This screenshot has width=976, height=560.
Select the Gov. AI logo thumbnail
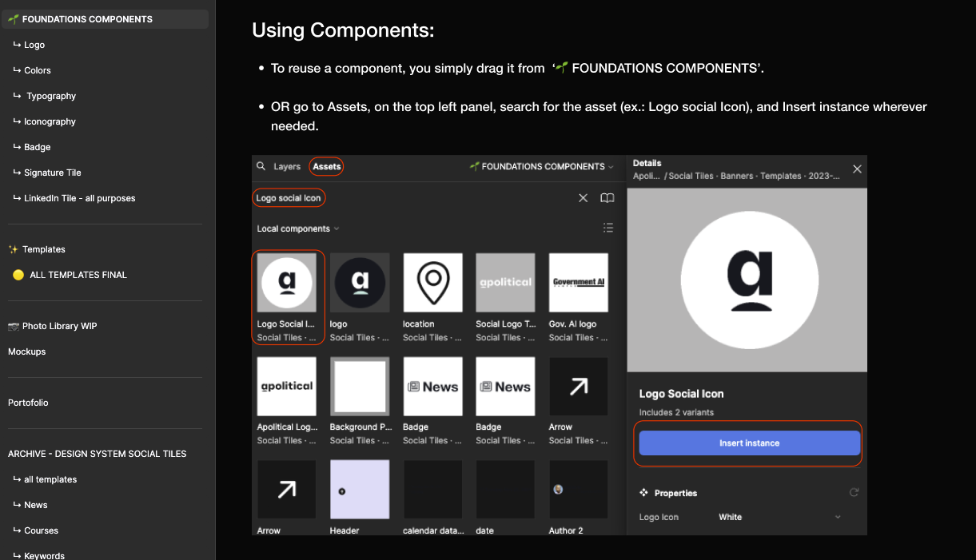[578, 283]
